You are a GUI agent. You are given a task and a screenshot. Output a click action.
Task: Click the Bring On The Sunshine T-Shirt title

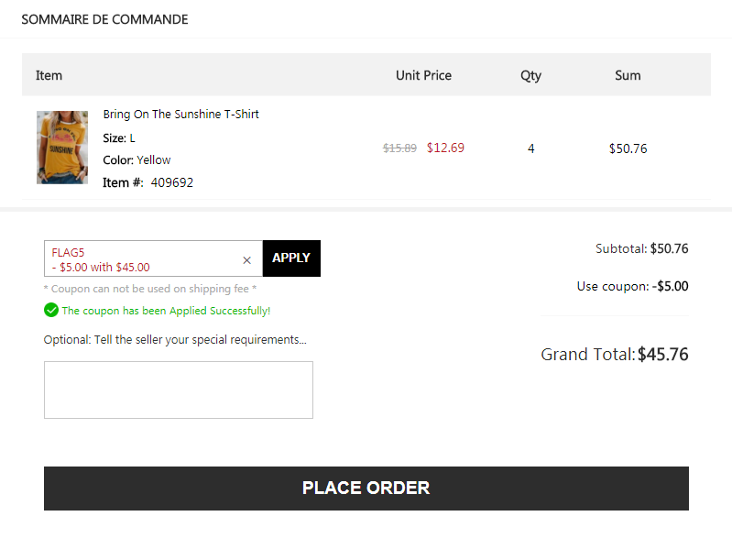click(x=180, y=114)
